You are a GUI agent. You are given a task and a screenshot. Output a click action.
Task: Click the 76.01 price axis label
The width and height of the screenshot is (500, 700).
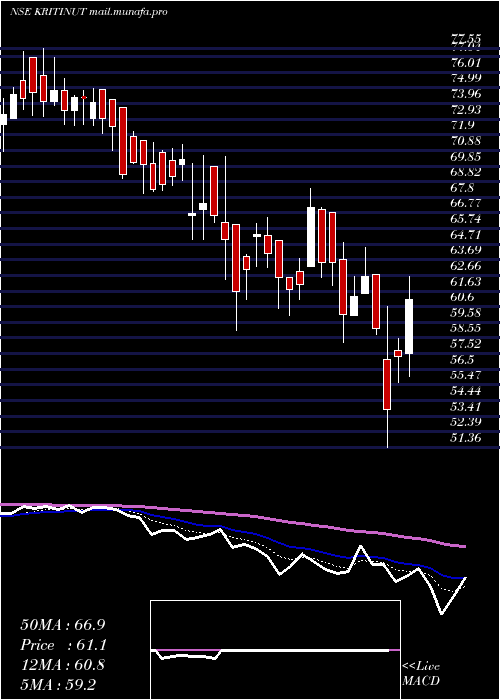tap(466, 62)
